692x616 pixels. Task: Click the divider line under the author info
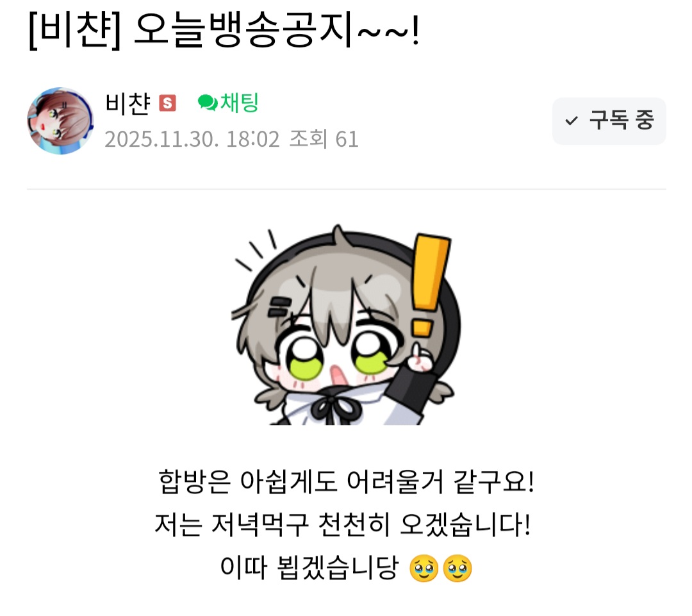pos(347,189)
